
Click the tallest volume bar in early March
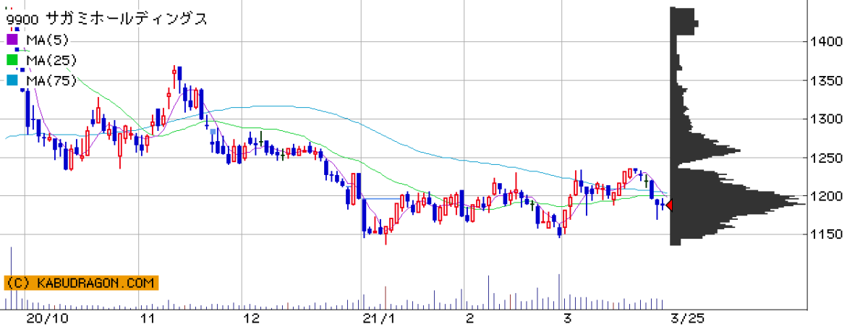(x=559, y=292)
